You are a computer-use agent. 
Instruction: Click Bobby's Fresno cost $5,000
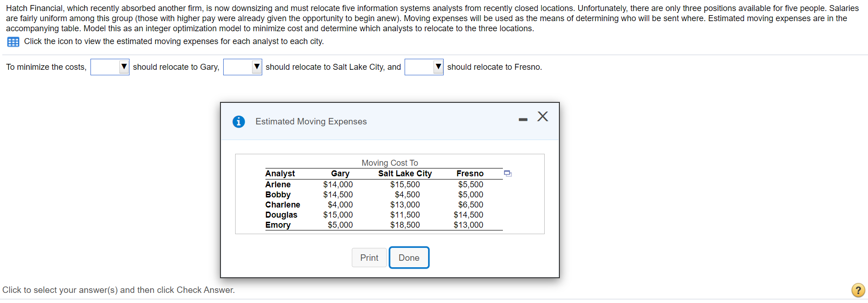471,195
